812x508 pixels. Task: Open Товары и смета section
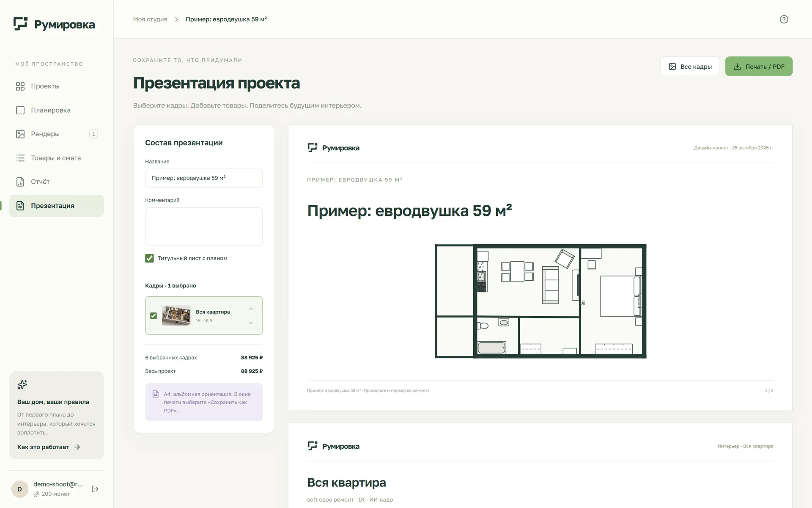click(57, 158)
